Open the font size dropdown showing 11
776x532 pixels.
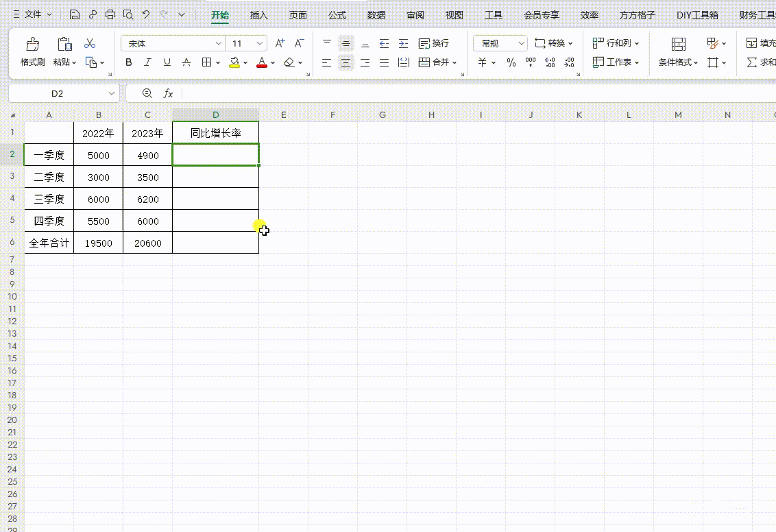pyautogui.click(x=259, y=44)
